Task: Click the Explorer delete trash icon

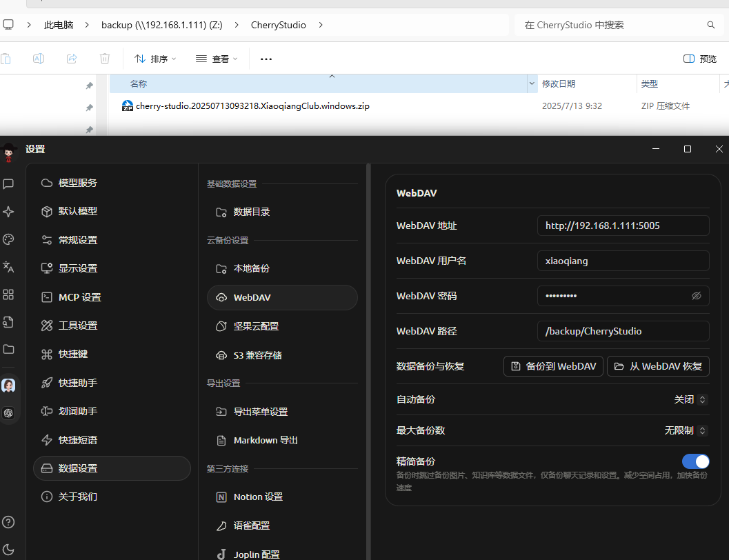Action: pyautogui.click(x=105, y=59)
